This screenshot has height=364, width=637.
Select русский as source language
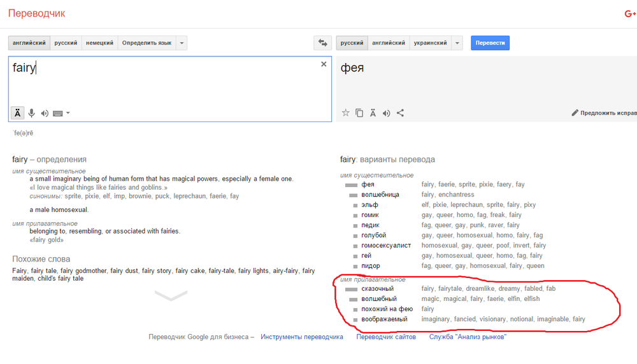click(66, 43)
